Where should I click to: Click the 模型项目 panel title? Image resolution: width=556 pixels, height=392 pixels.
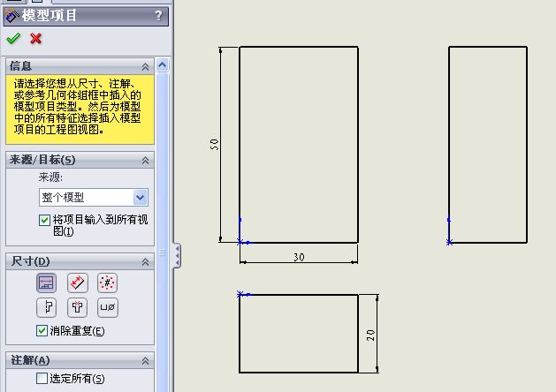[49, 15]
